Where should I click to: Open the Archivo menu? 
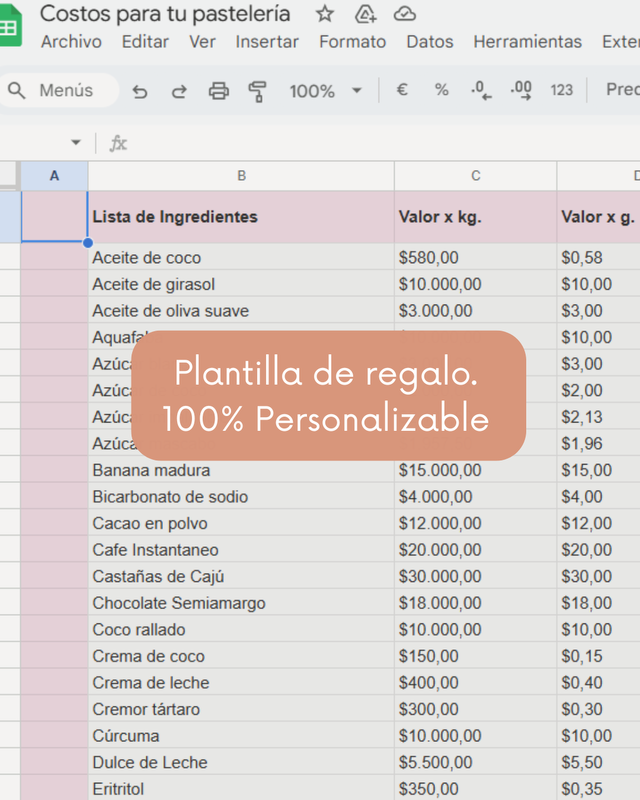[x=71, y=42]
